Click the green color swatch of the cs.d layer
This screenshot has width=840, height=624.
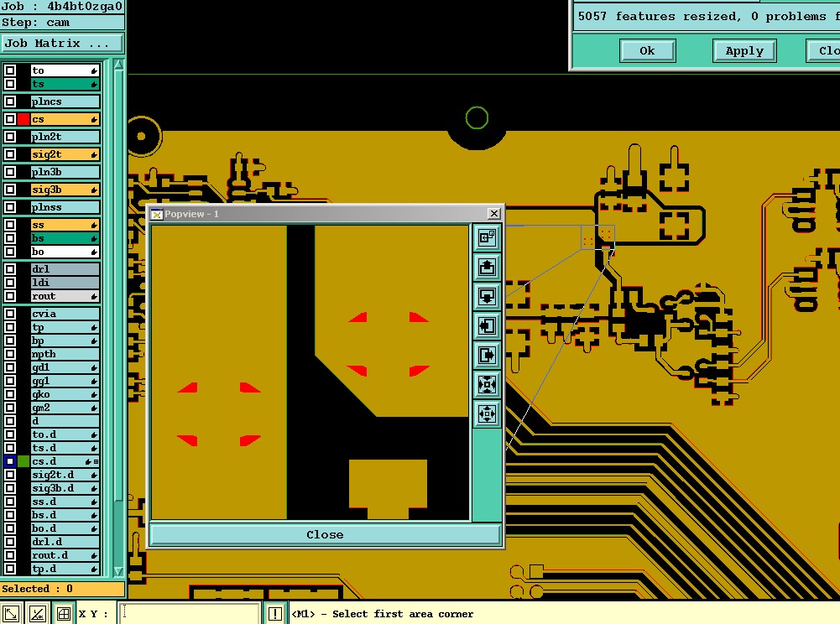[23, 461]
